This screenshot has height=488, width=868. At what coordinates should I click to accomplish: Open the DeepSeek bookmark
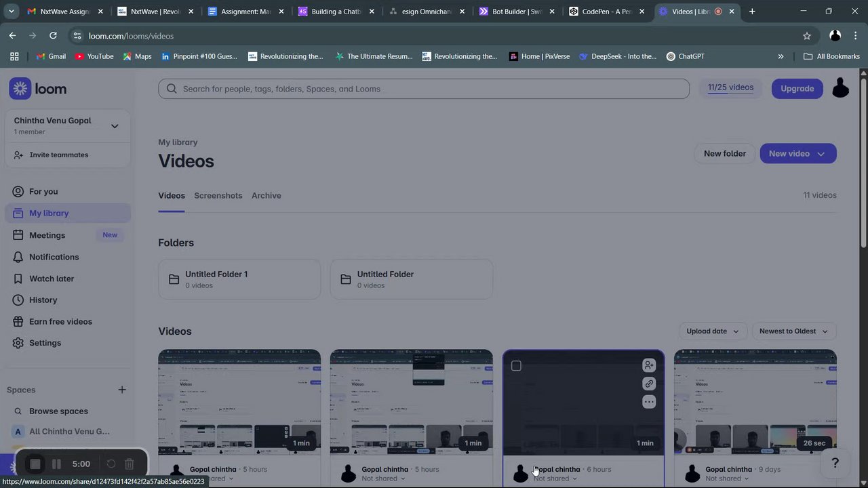click(x=618, y=56)
